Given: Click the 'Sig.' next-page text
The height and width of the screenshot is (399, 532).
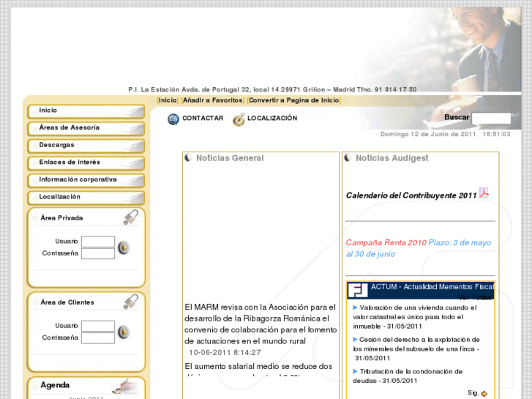Looking at the screenshot, I should coord(473,393).
